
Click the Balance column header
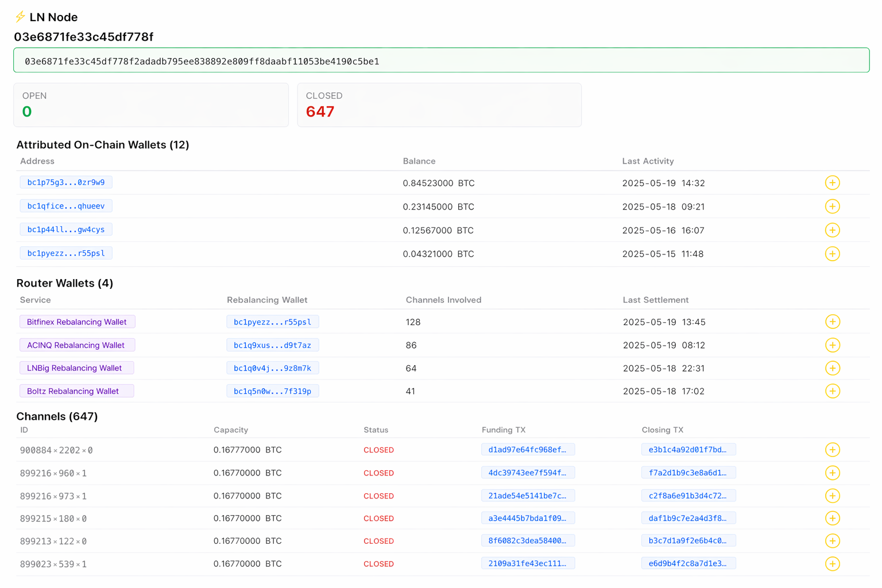[419, 161]
